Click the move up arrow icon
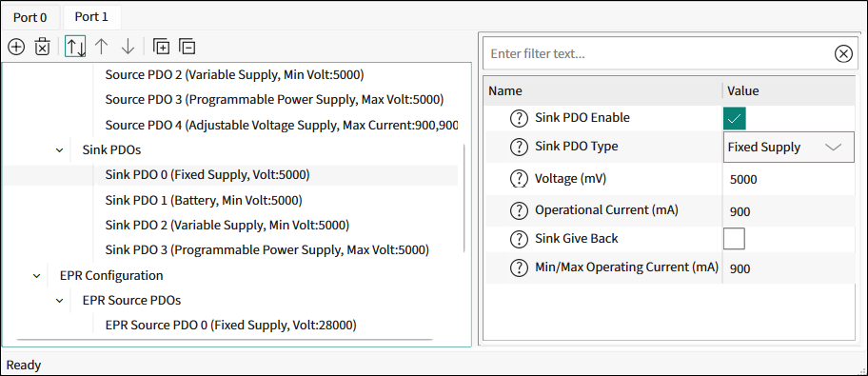The image size is (868, 376). pos(101,47)
